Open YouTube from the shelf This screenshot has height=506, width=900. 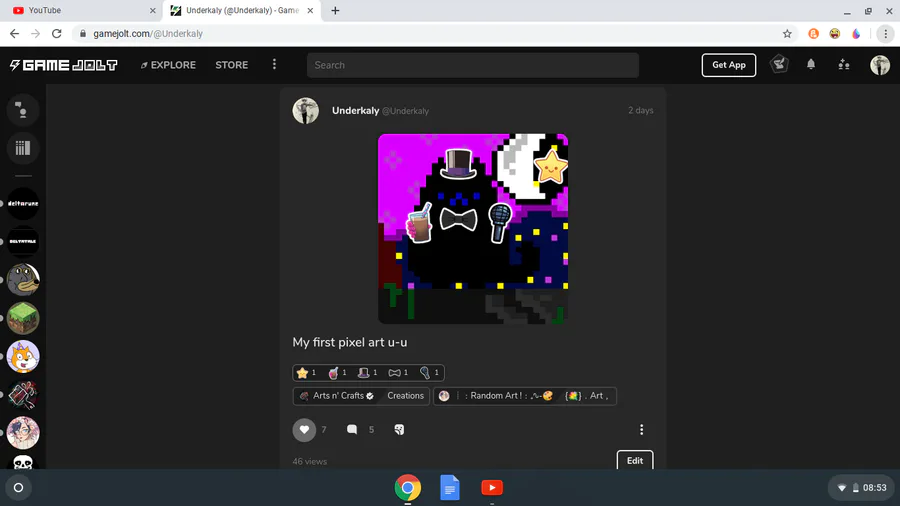pos(492,488)
